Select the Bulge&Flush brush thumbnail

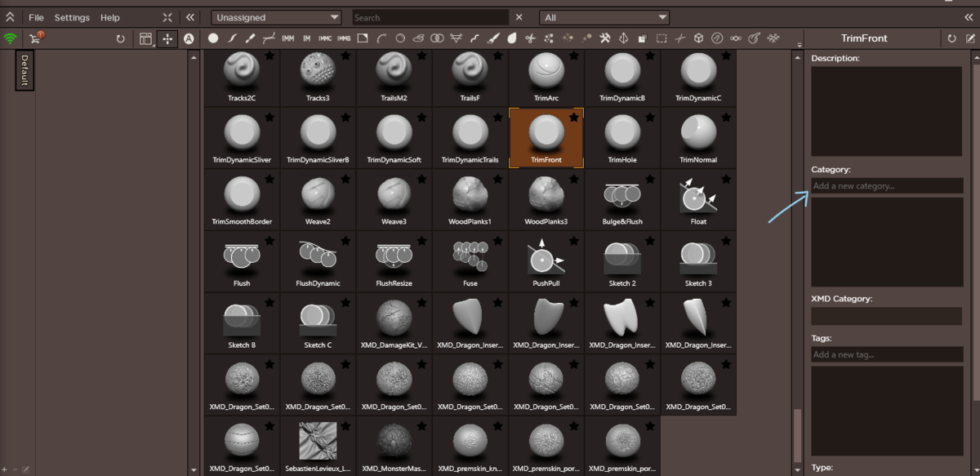click(x=621, y=201)
